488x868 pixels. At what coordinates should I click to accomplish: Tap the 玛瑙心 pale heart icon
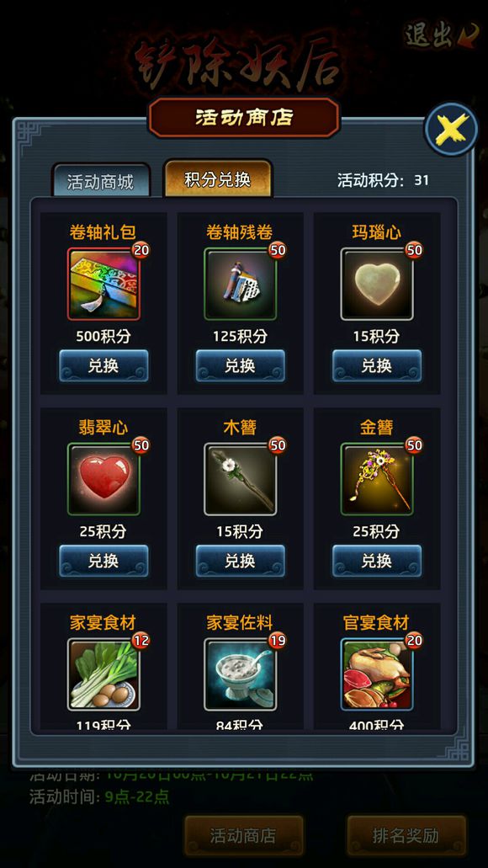tap(377, 284)
